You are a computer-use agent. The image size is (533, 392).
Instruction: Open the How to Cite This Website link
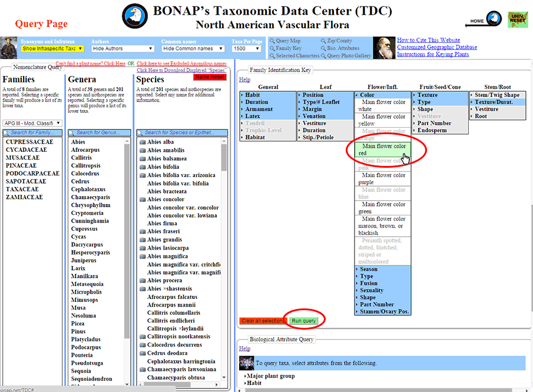[429, 40]
